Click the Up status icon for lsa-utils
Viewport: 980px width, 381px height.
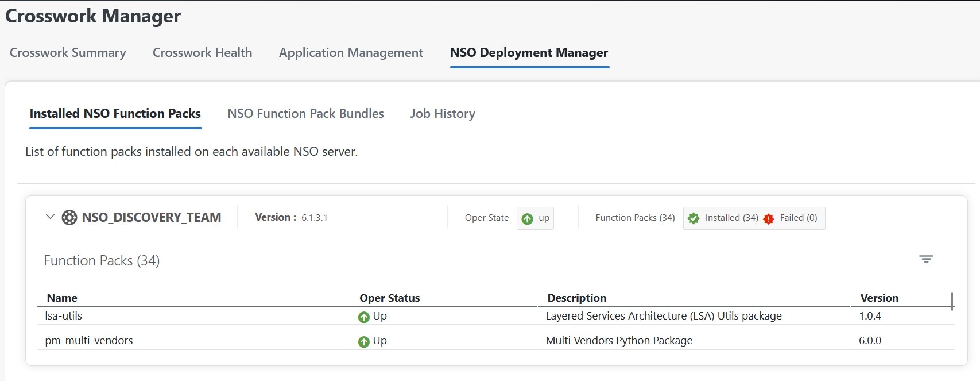(363, 317)
